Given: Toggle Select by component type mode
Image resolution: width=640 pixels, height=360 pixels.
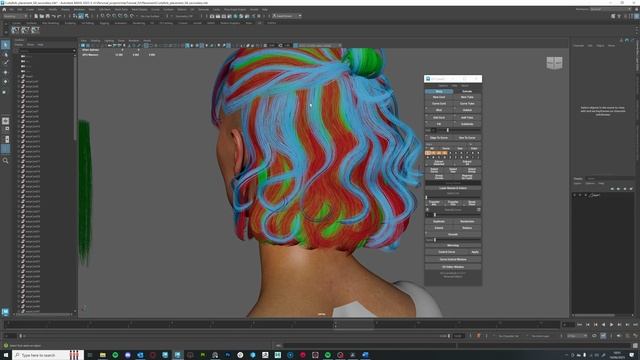Looking at the screenshot, I should pyautogui.click(x=87, y=16).
